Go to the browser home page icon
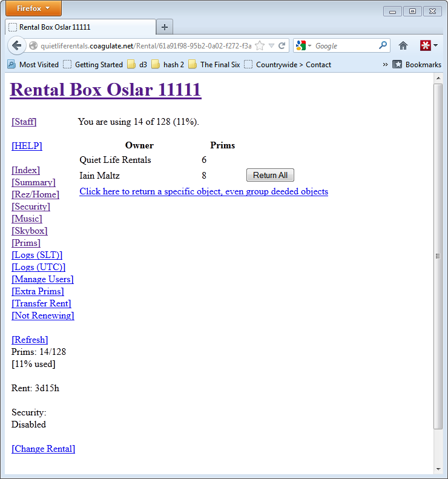448x479 pixels. point(403,46)
